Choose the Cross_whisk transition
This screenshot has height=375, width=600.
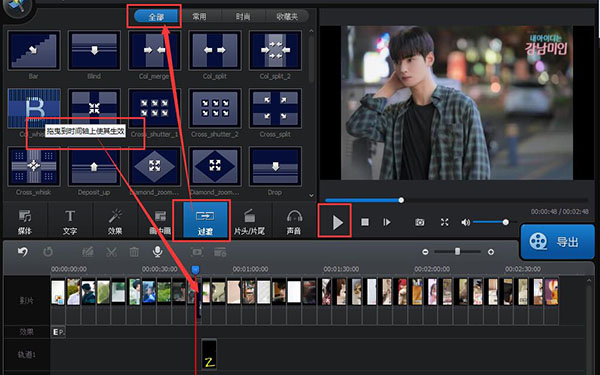34,166
